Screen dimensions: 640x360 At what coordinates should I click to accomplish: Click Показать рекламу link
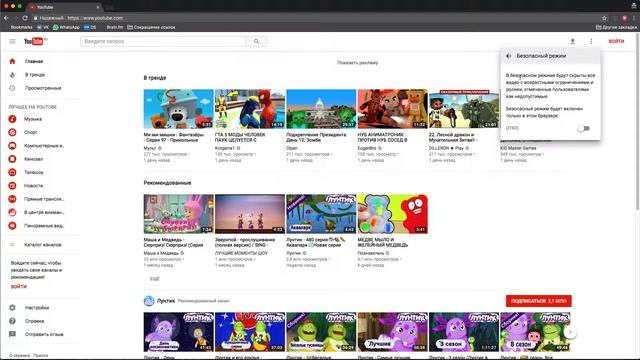point(357,63)
